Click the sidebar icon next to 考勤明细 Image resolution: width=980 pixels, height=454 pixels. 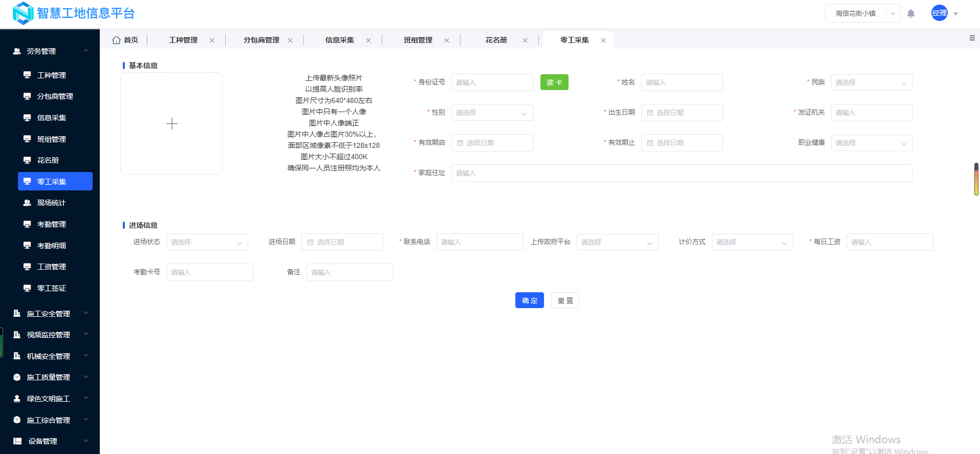tap(27, 245)
